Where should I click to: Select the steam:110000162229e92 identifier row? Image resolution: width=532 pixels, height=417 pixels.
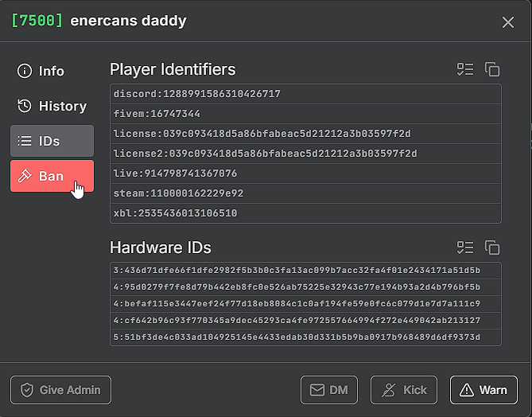click(x=305, y=193)
